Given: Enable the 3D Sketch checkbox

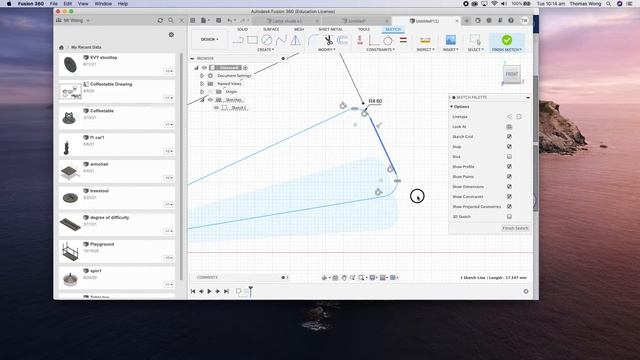Looking at the screenshot, I should pos(509,217).
